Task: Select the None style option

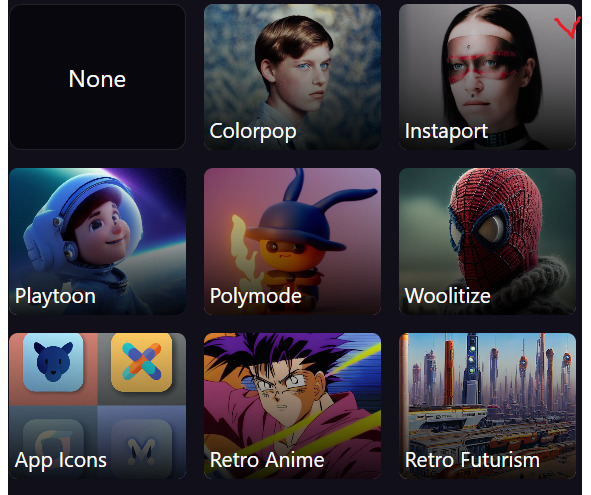Action: pyautogui.click(x=97, y=77)
